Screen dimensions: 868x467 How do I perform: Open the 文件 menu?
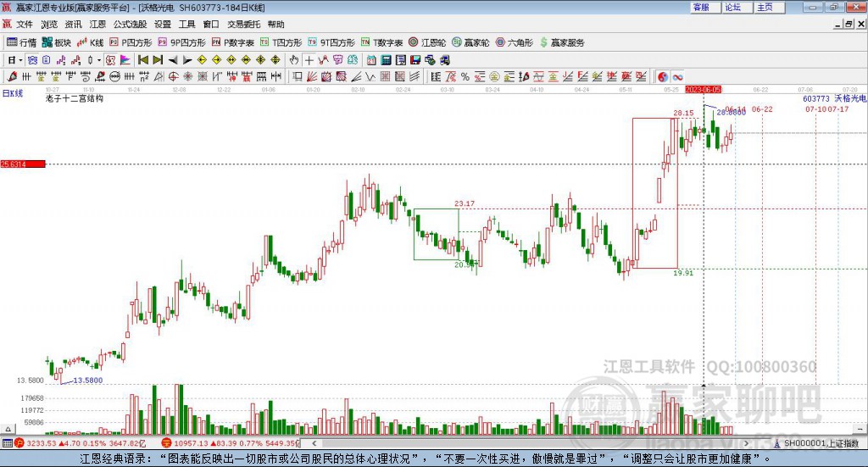coord(25,25)
